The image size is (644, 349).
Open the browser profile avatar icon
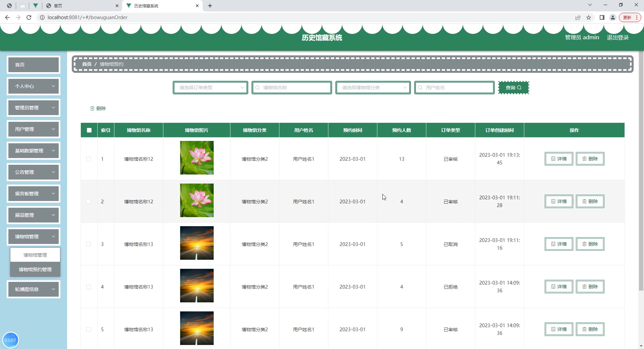[613, 17]
